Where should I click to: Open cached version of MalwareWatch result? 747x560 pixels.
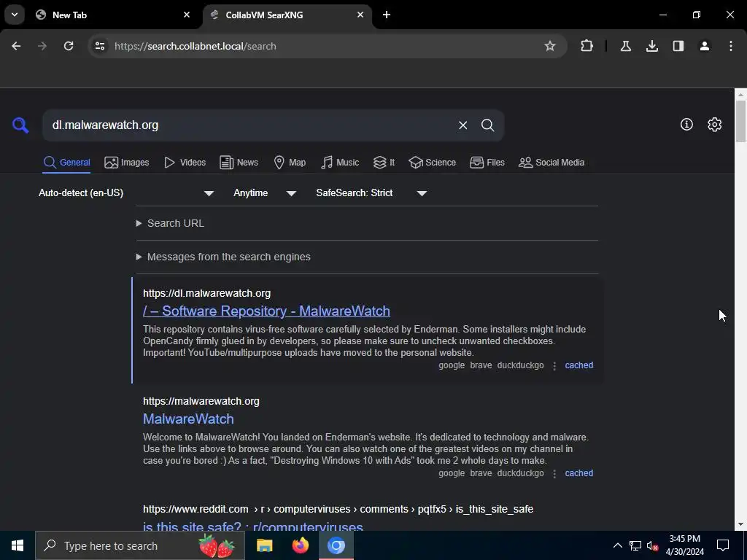click(578, 473)
